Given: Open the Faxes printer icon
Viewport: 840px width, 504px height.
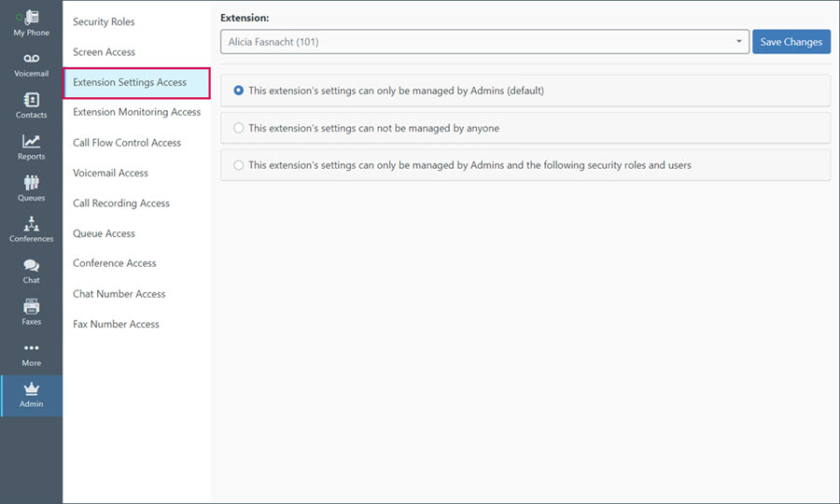Looking at the screenshot, I should tap(31, 306).
